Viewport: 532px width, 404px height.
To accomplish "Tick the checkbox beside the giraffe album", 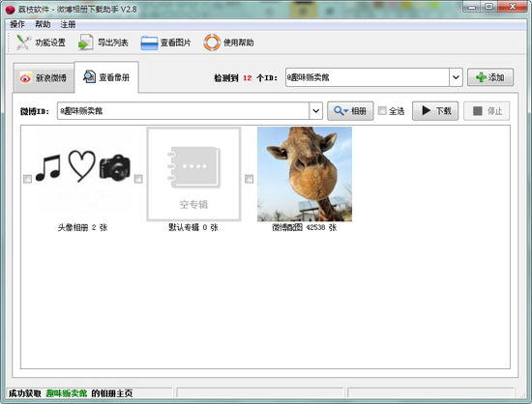I will [249, 179].
